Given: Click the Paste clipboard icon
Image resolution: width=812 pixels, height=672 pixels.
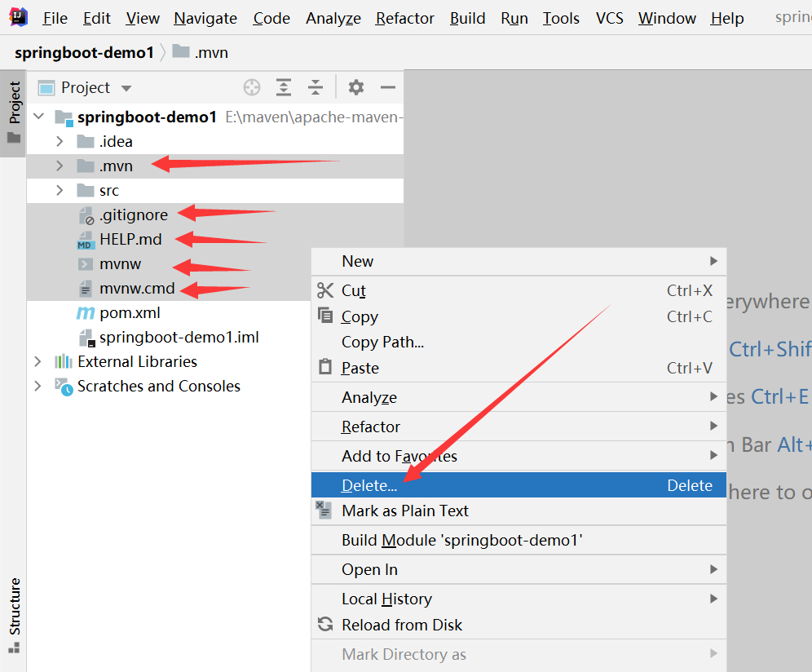Looking at the screenshot, I should [x=325, y=367].
